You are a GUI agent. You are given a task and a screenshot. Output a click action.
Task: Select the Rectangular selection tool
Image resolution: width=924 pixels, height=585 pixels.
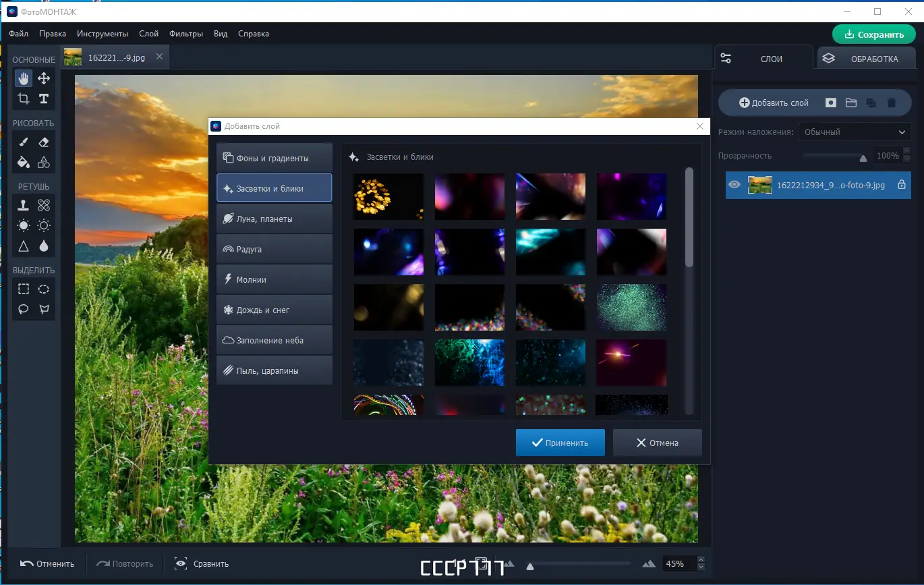(x=24, y=289)
